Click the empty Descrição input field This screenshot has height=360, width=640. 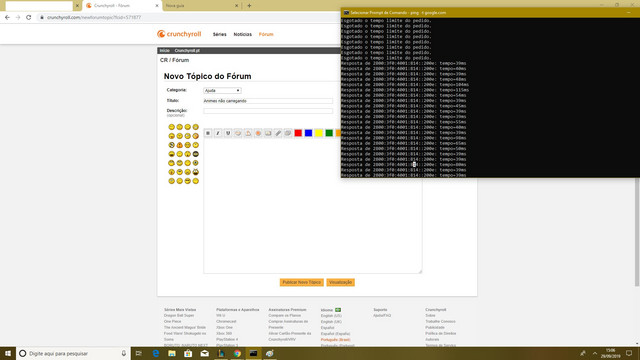click(x=268, y=111)
